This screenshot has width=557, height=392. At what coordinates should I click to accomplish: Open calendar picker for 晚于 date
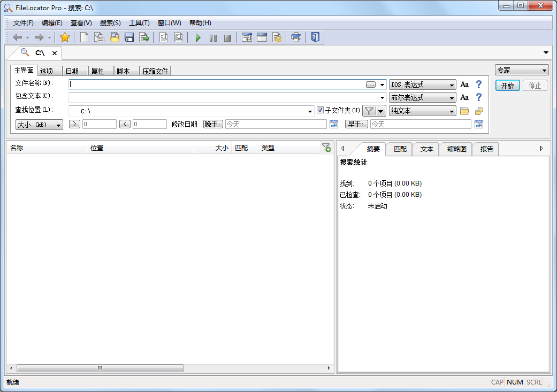pyautogui.click(x=334, y=124)
